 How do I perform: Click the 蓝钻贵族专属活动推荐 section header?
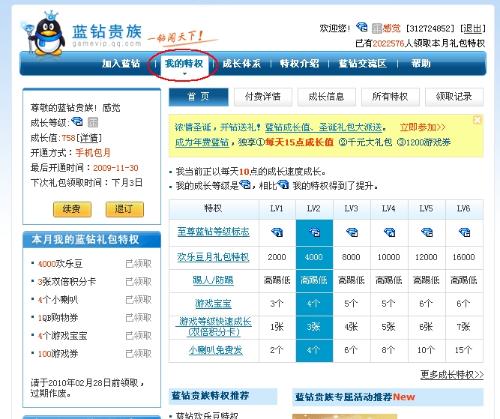(388, 397)
